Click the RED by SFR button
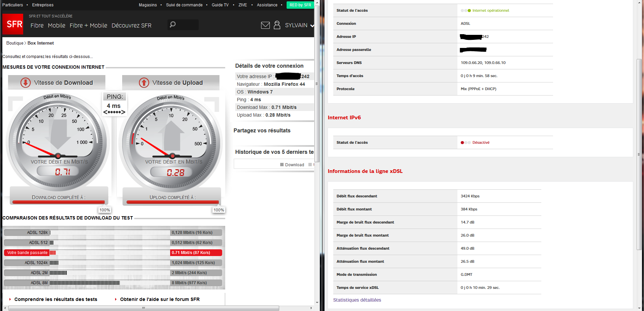 click(x=300, y=5)
